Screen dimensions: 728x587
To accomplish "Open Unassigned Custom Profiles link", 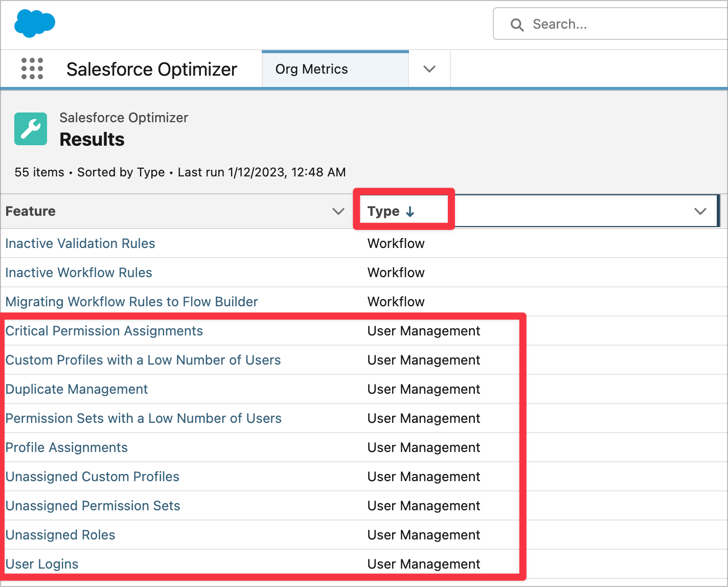I will (93, 477).
